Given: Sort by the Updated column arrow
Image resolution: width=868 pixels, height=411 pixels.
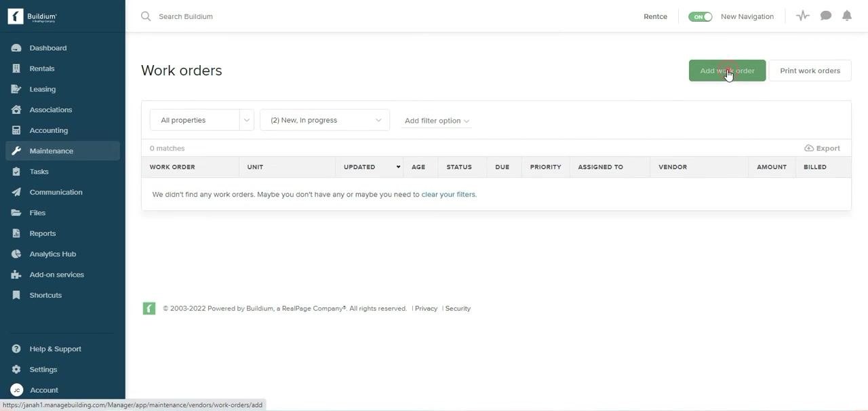Looking at the screenshot, I should (398, 167).
